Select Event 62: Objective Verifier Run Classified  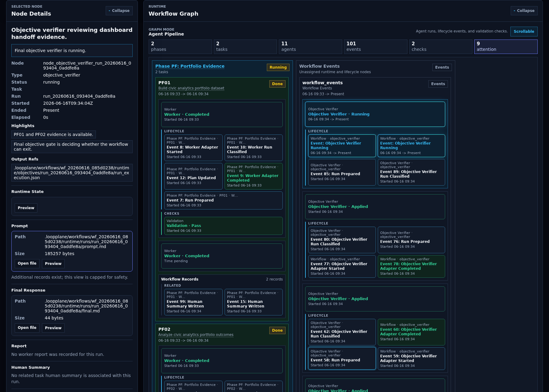tap(342, 332)
